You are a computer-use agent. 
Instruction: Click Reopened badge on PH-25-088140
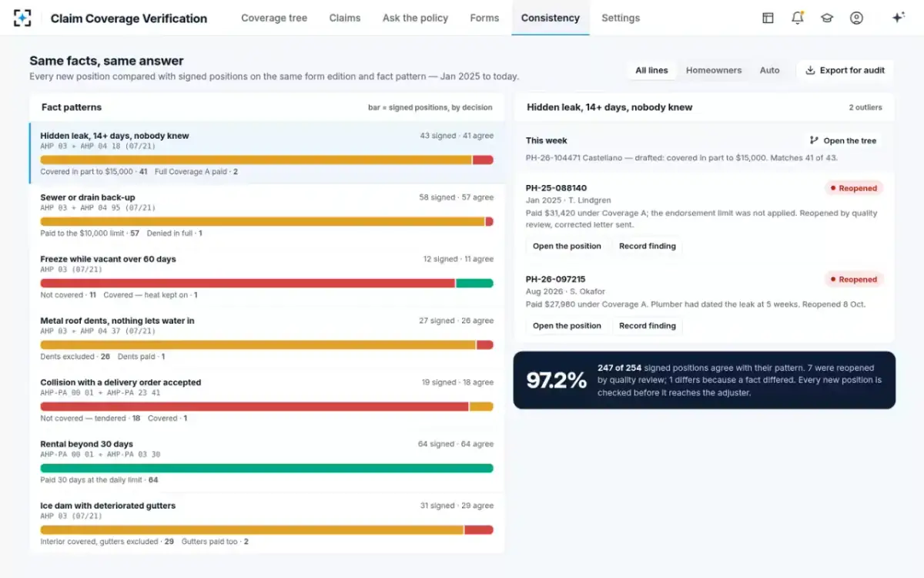(854, 188)
